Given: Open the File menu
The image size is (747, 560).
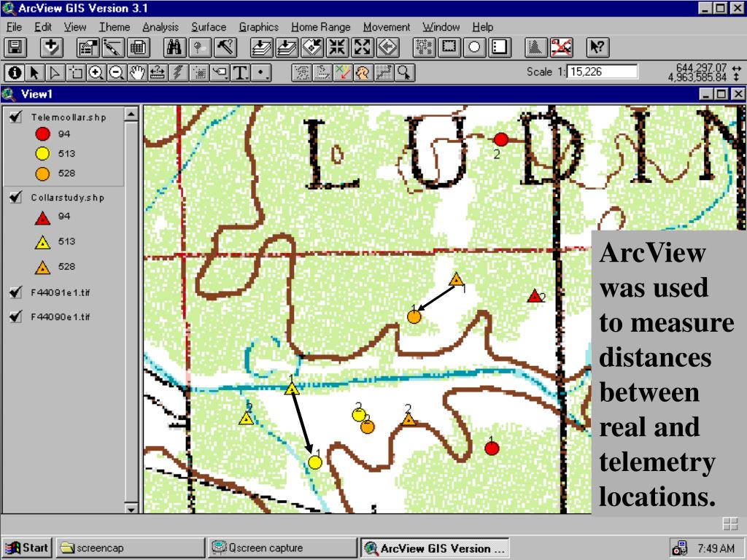Looking at the screenshot, I should click(14, 27).
